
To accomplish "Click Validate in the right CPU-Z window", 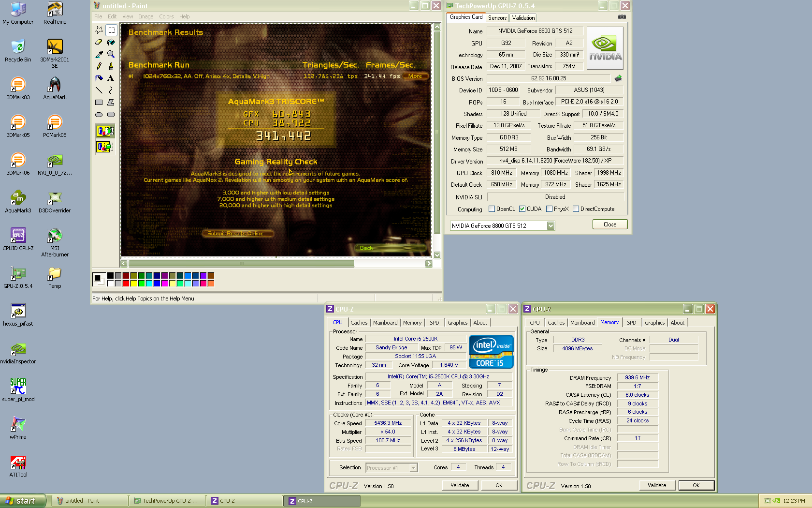I will [657, 485].
